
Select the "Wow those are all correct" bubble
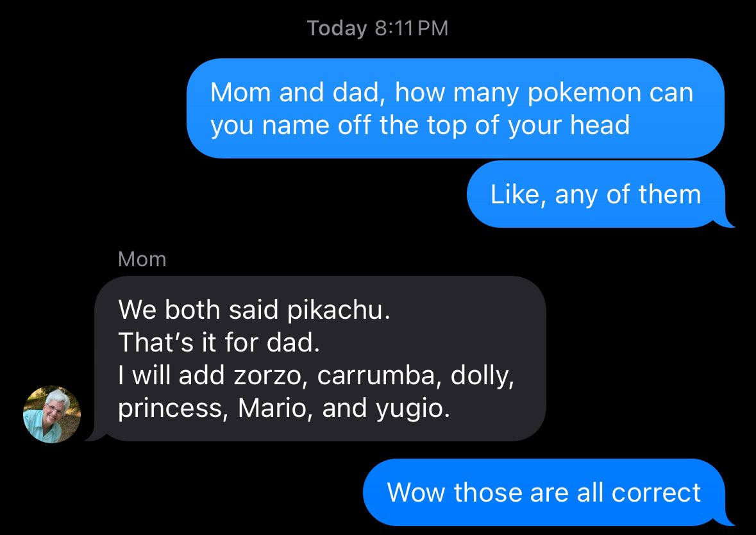point(544,492)
